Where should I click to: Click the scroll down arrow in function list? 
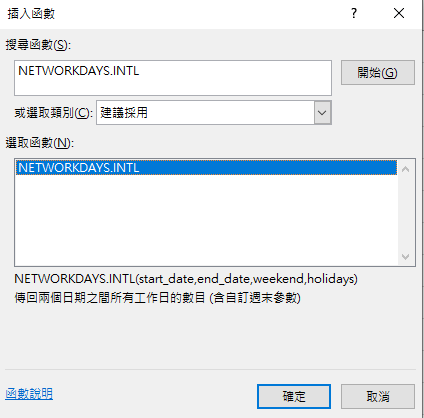point(405,257)
